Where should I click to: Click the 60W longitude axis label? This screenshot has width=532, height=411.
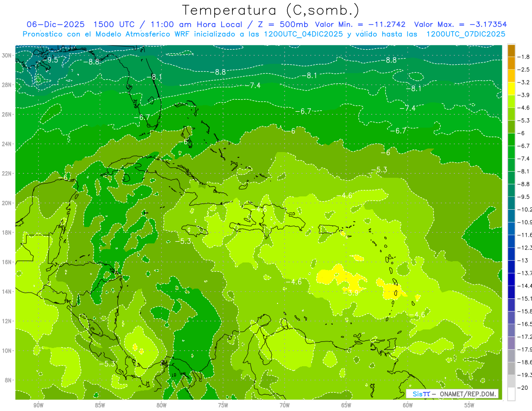408,406
